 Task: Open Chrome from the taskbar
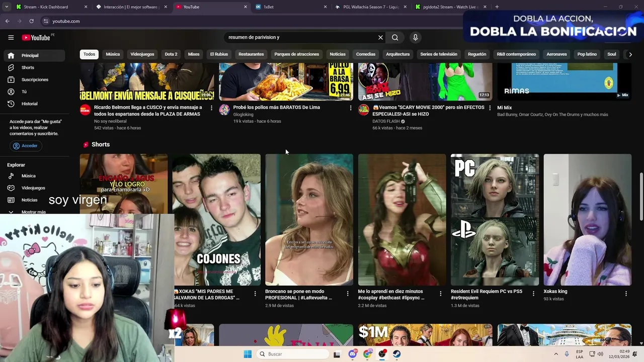click(x=368, y=354)
